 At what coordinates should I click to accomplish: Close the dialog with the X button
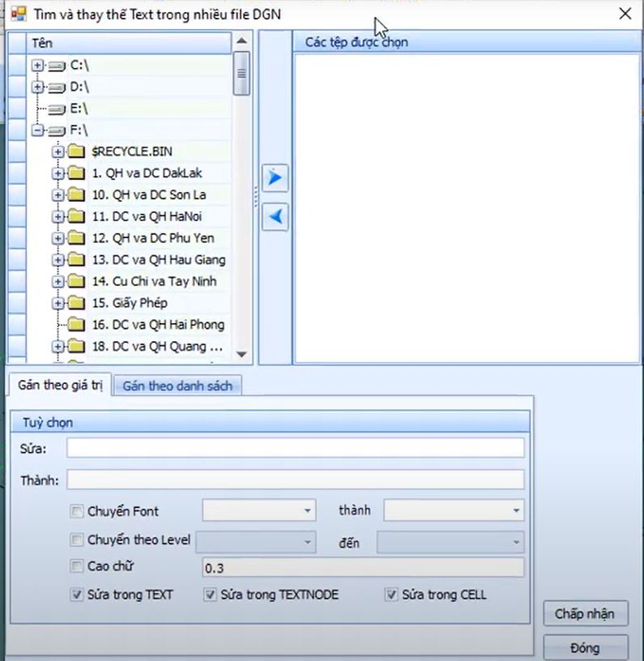coord(625,14)
